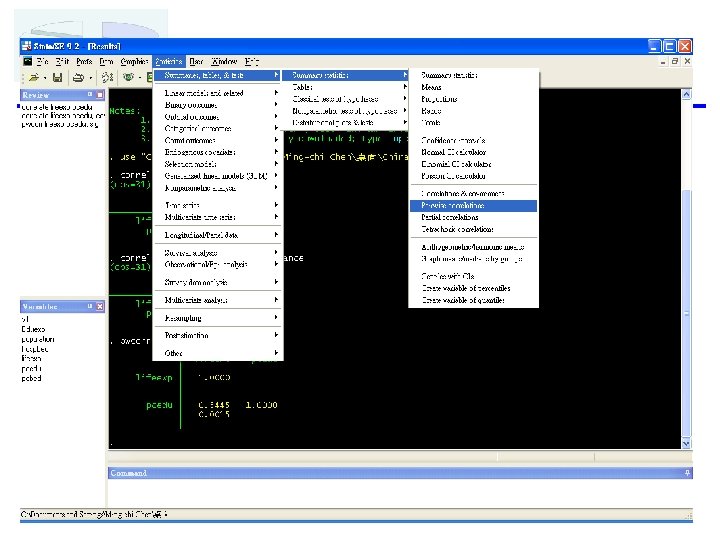
Task: Select poedu in the Variables list
Action: click(31, 368)
